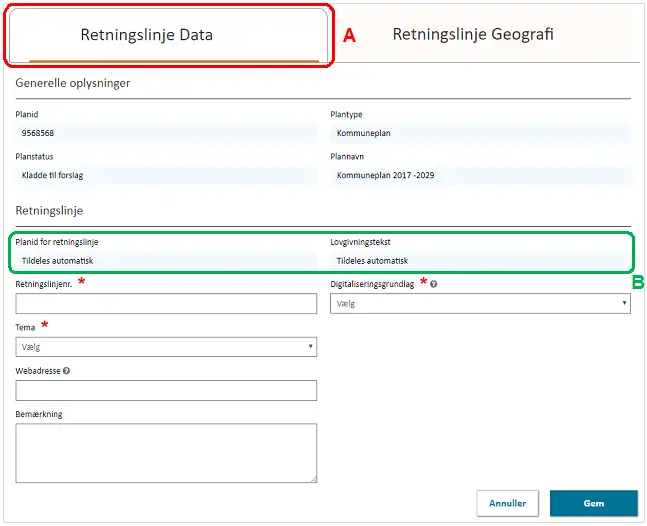Click help icon beside Digitaliseringsgrundlag label
Screen dimensions: 647x526
(433, 285)
